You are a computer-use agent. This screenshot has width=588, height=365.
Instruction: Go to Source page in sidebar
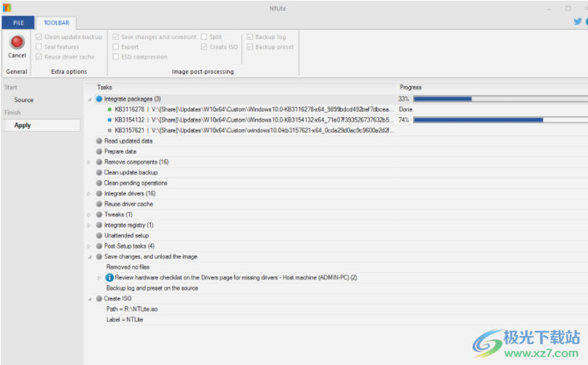(x=24, y=100)
